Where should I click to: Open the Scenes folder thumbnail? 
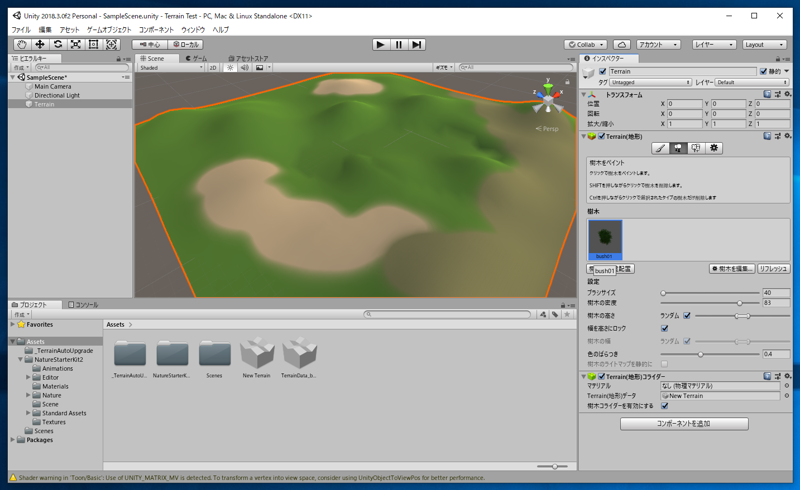click(x=214, y=357)
